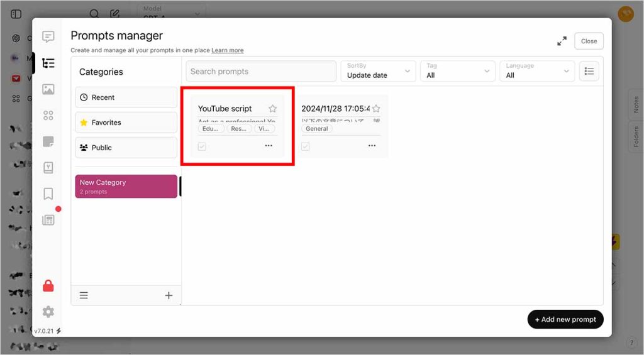
Task: Open the Language filter dropdown
Action: [x=538, y=71]
